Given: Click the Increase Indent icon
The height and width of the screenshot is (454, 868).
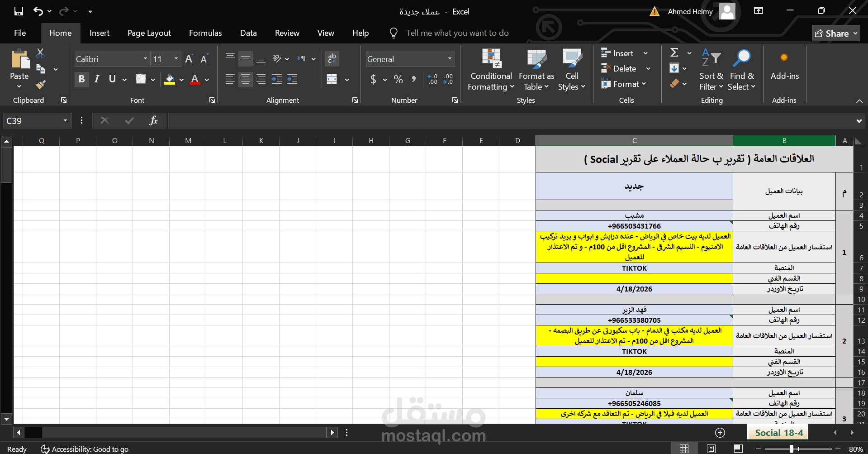Looking at the screenshot, I should tap(277, 79).
